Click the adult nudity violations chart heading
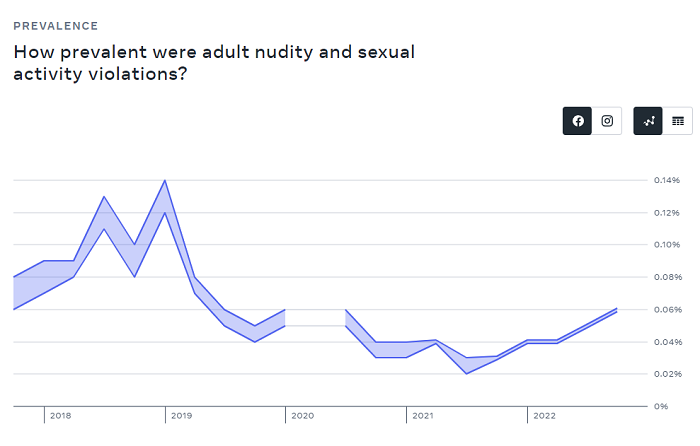This screenshot has width=700, height=446. coord(214,63)
